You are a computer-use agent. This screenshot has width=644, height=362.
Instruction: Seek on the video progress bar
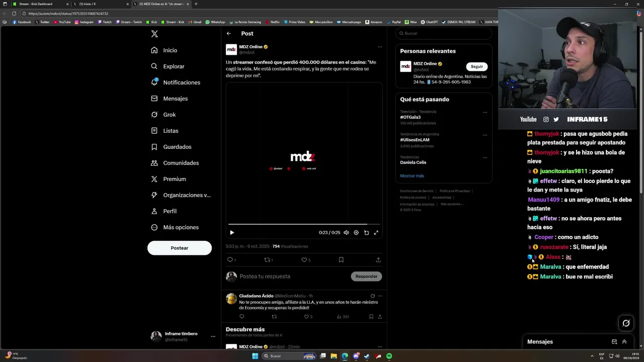tap(304, 224)
